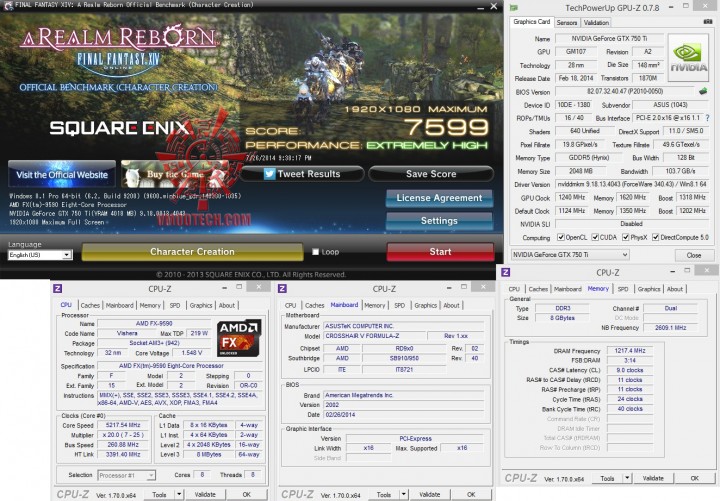The height and width of the screenshot is (501, 720).
Task: Click the Core Speed value 5217.54 MHz
Action: 123,425
